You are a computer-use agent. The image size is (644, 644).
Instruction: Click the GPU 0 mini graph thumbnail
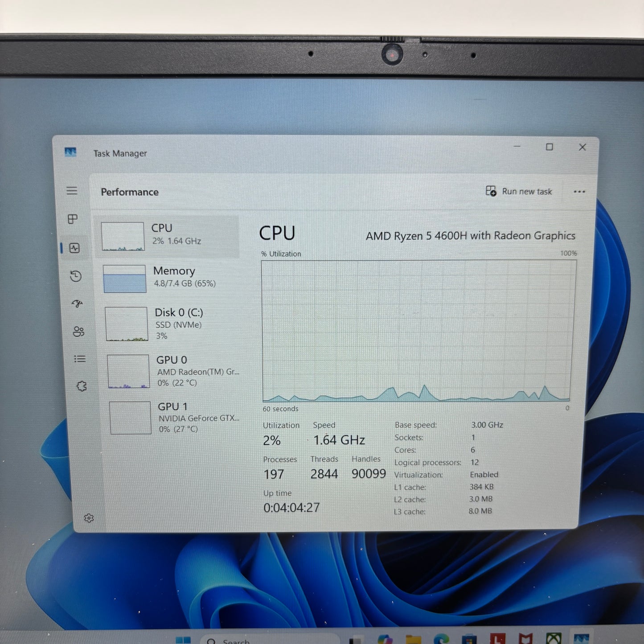128,371
